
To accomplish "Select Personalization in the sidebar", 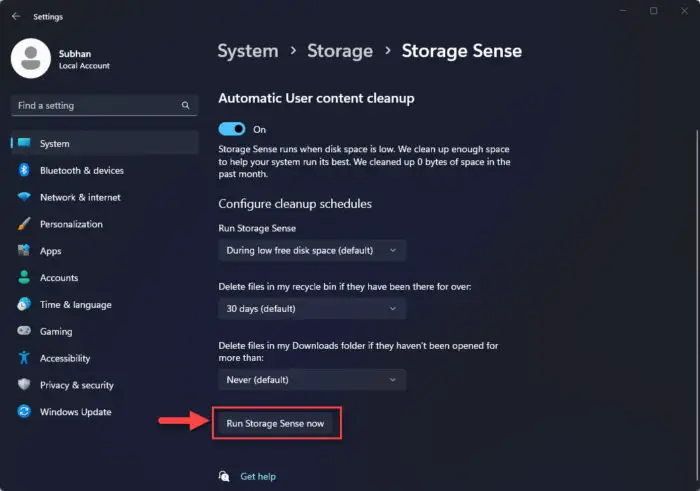I will [x=104, y=224].
